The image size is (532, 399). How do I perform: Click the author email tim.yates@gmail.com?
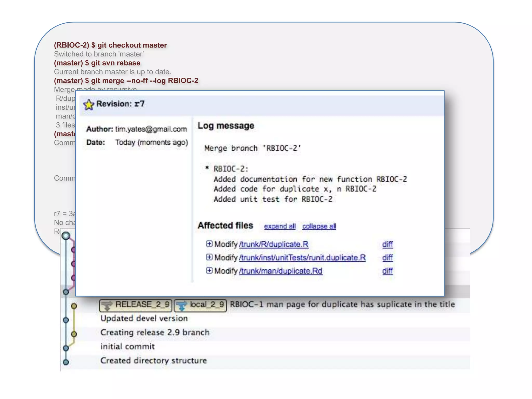[x=151, y=129]
